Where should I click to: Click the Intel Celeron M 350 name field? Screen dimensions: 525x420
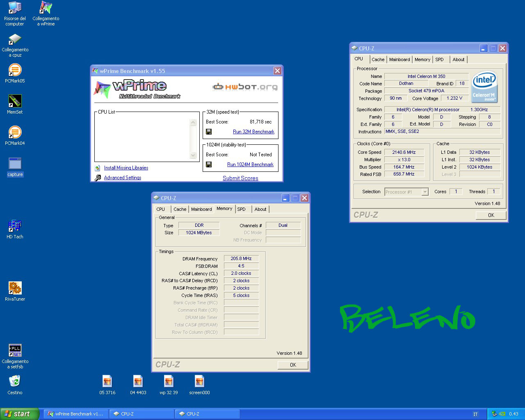(426, 76)
